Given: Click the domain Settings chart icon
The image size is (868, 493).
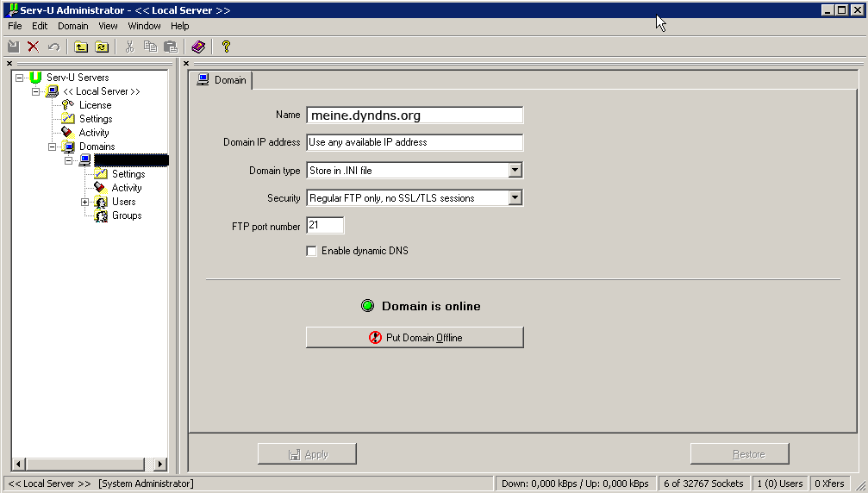Looking at the screenshot, I should pyautogui.click(x=101, y=174).
